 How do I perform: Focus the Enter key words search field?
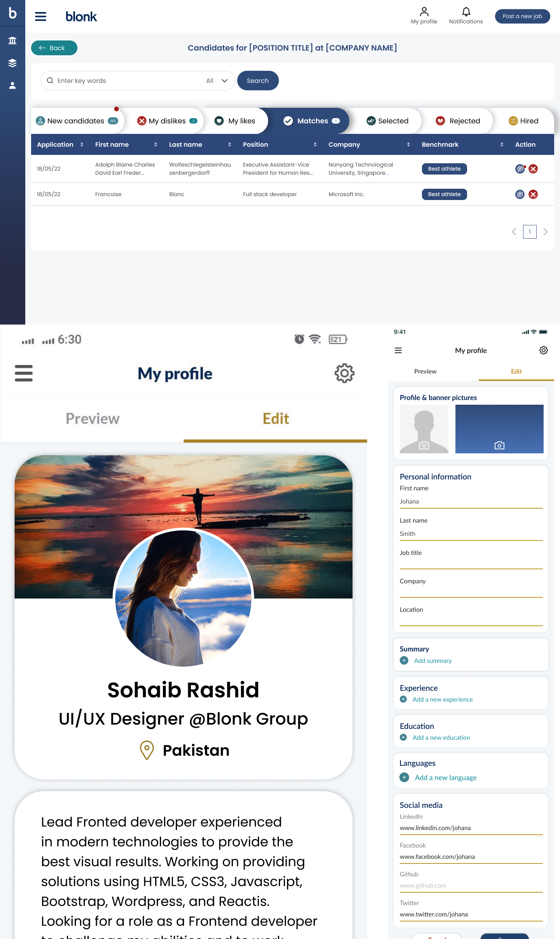click(x=128, y=81)
